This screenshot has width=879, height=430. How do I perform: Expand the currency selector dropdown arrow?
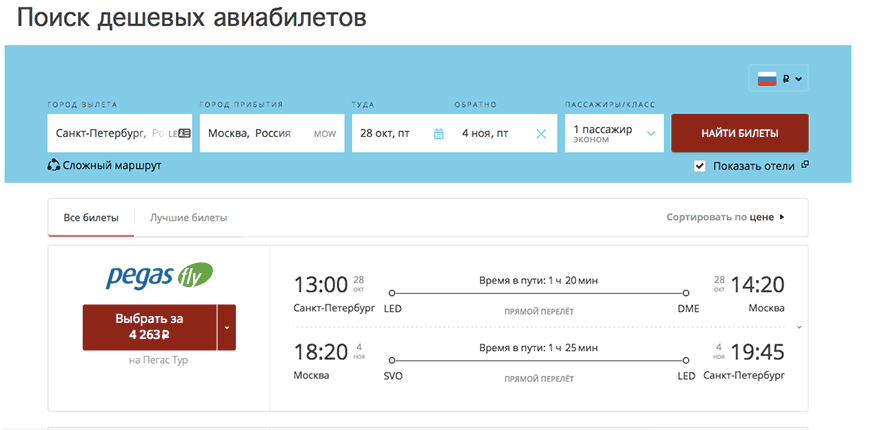799,79
